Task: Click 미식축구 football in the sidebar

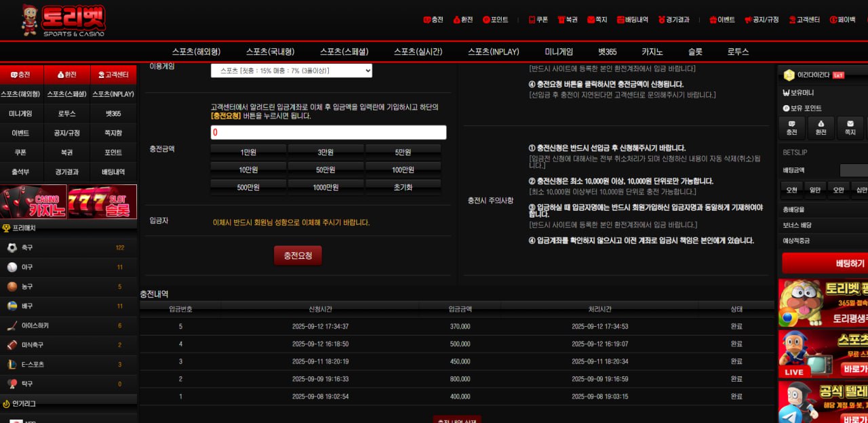Action: click(12, 345)
